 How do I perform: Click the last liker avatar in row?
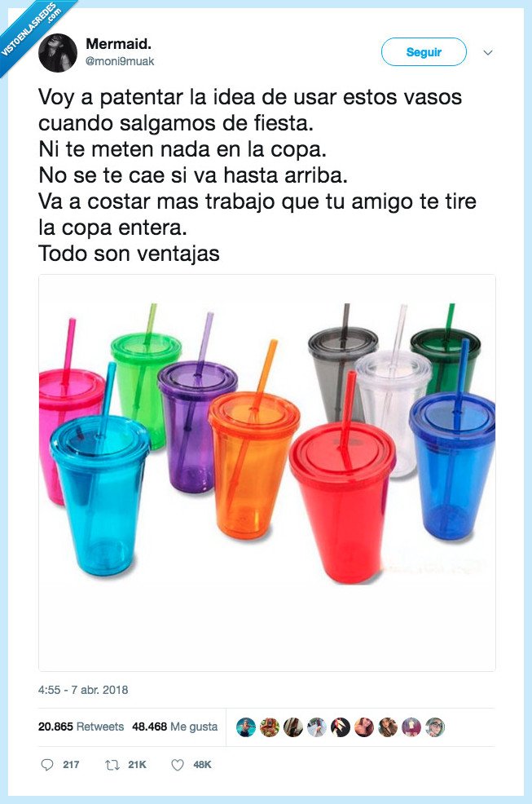(x=435, y=727)
